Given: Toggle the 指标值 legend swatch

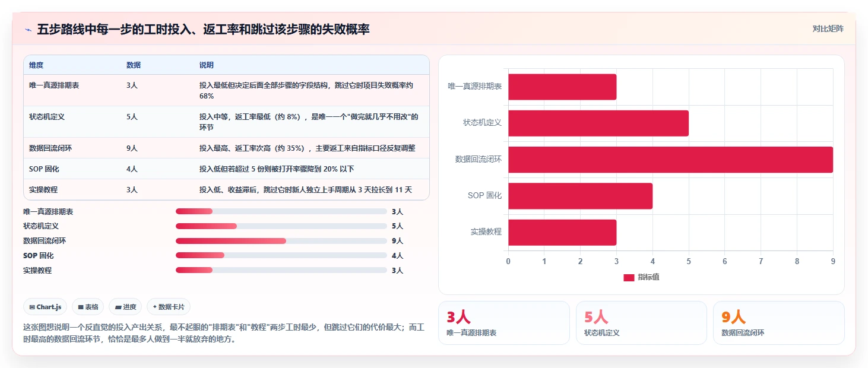Looking at the screenshot, I should pyautogui.click(x=629, y=278).
